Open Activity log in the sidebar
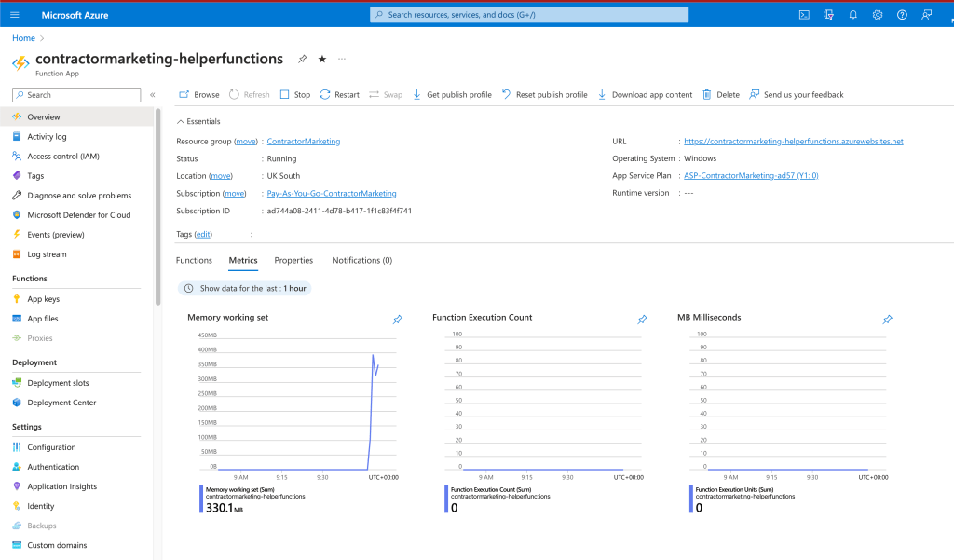This screenshot has height=560, width=954. click(76, 136)
